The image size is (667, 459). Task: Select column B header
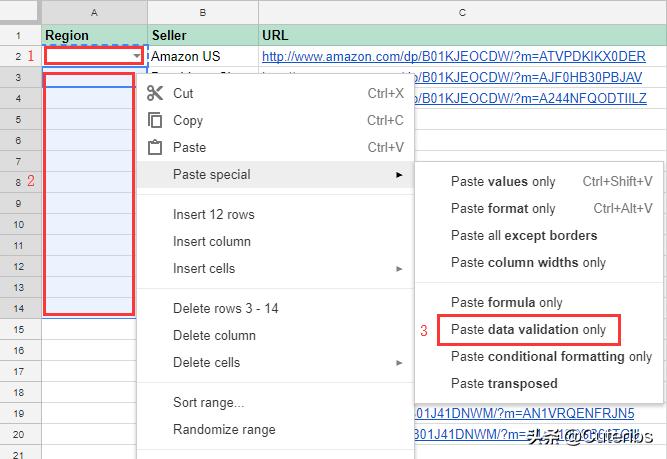[x=203, y=12]
